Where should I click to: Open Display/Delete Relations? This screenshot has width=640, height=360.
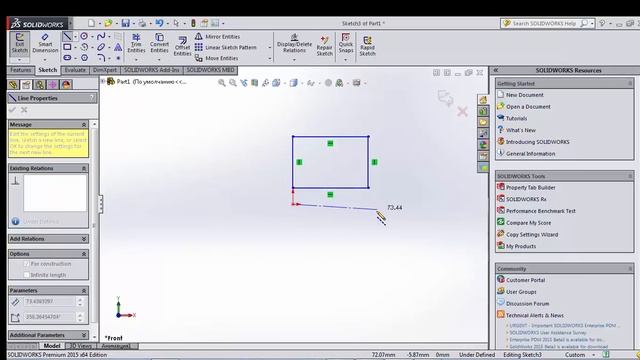pyautogui.click(x=294, y=44)
